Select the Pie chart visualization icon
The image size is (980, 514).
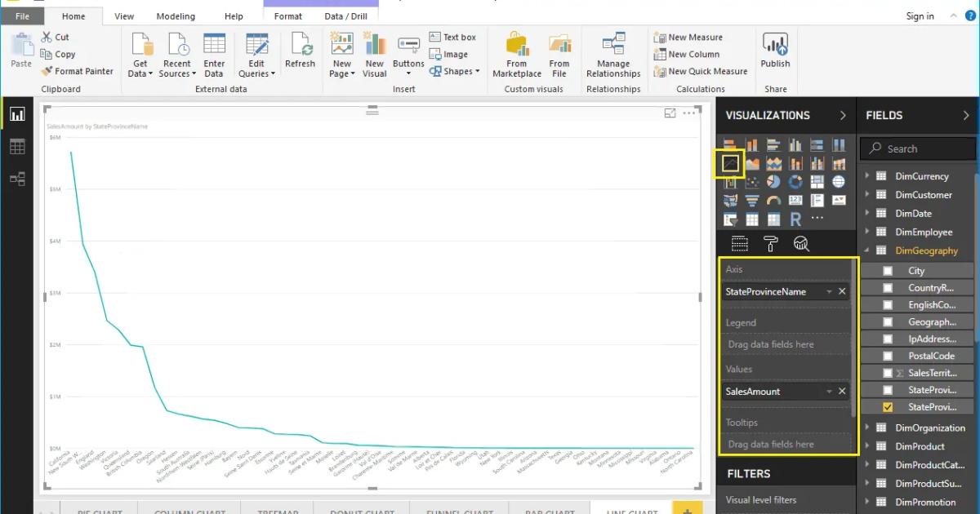[774, 183]
